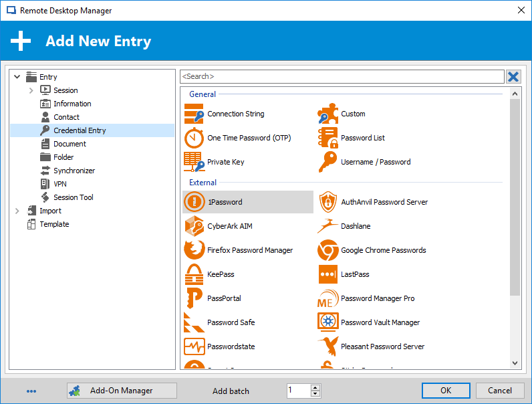Open the Add-On Manager
Screen dimensions: 532x404
(122, 391)
